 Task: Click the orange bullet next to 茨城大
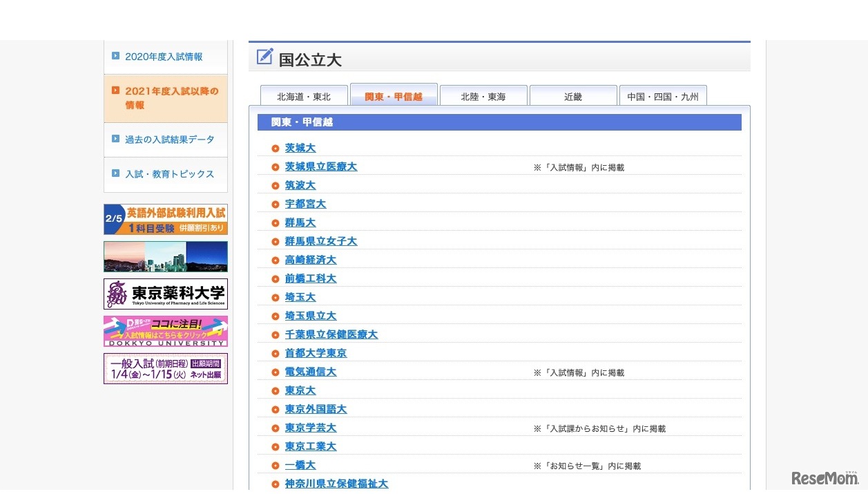click(x=276, y=149)
